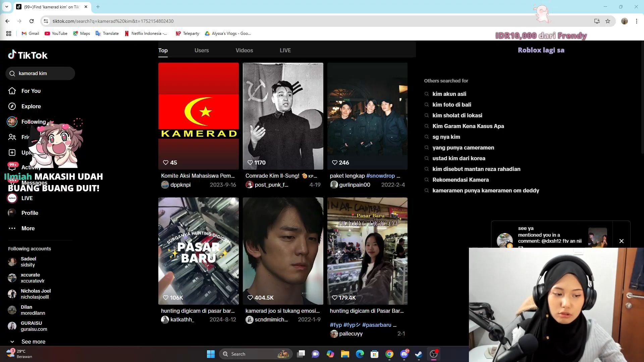
Task: Click the TikTok search field
Action: click(x=40, y=73)
